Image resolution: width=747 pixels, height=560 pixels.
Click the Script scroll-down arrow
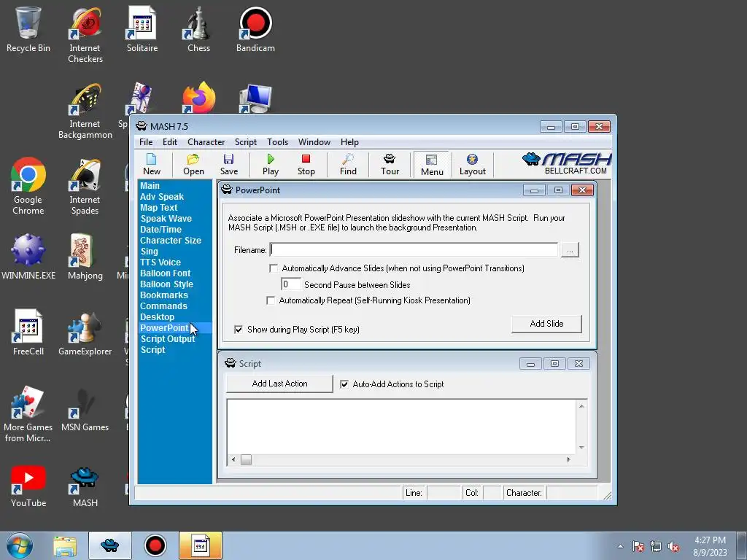tap(581, 448)
